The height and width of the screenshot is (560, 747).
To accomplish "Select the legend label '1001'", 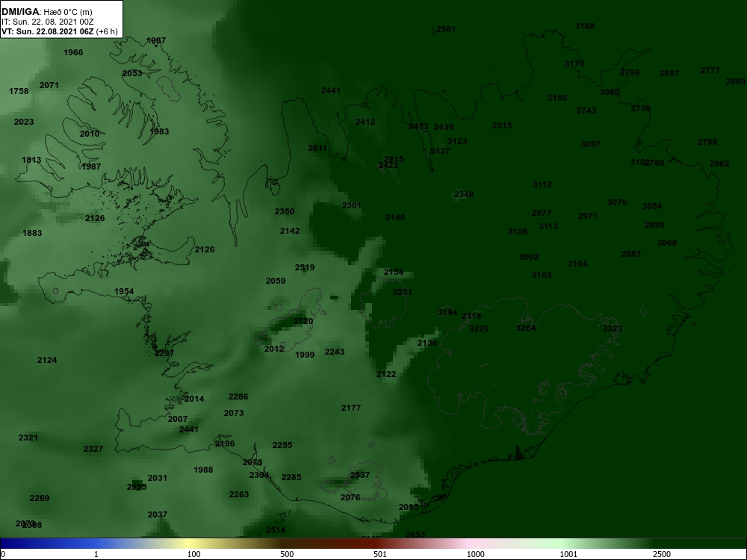I will pos(568,554).
